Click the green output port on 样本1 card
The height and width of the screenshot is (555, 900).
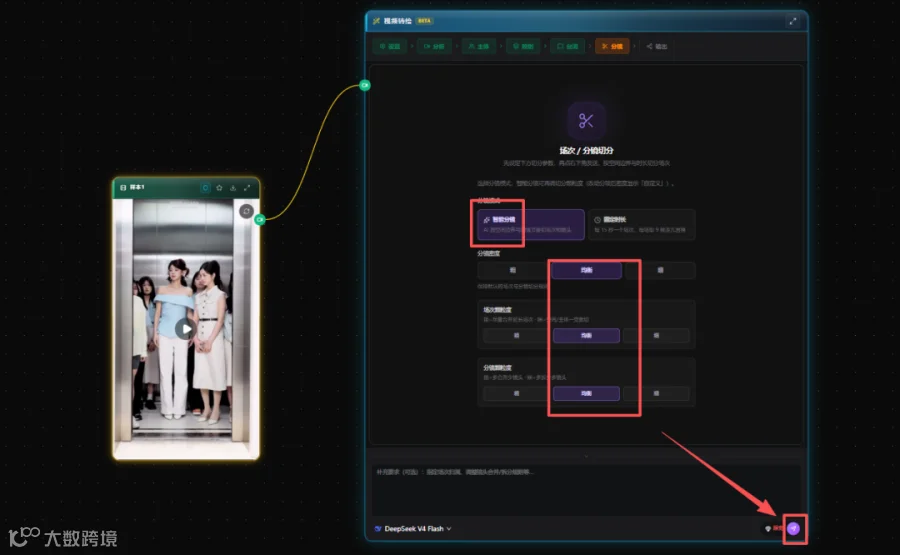click(260, 219)
